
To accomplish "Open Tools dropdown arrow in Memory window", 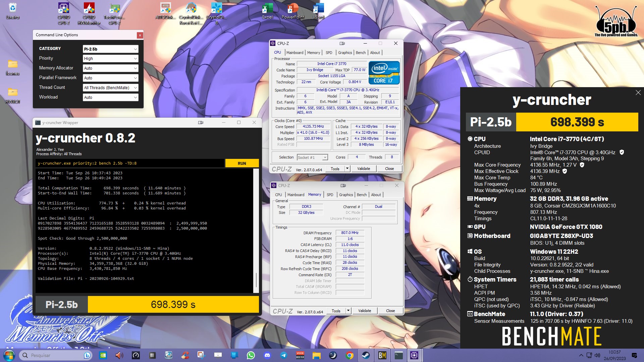I will (x=348, y=311).
